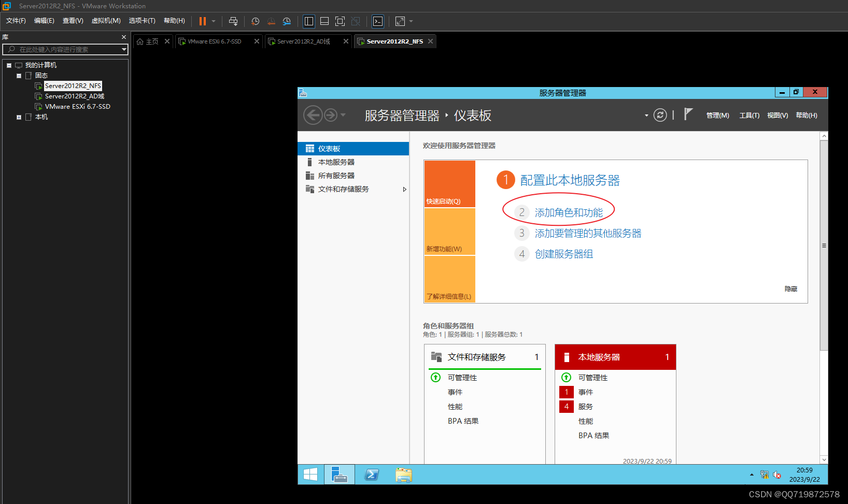The width and height of the screenshot is (848, 504).
Task: Open the 工具(T) menu
Action: point(749,116)
